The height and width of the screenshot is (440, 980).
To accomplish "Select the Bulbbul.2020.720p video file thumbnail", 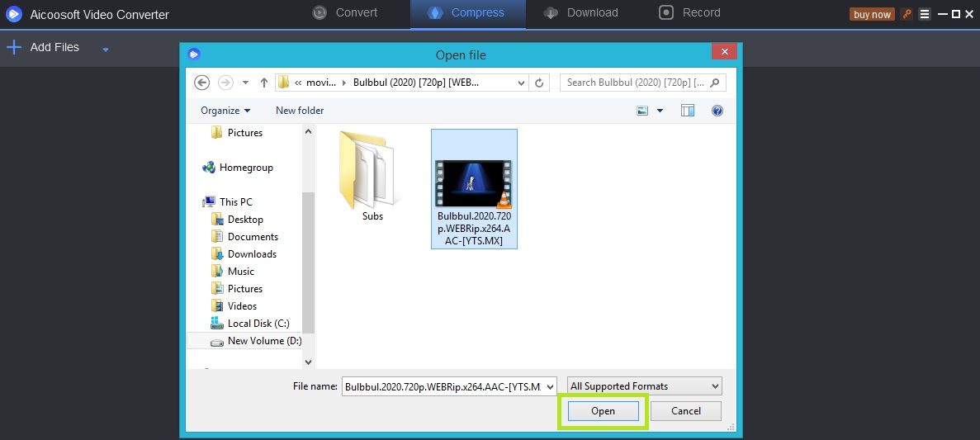I will (475, 189).
